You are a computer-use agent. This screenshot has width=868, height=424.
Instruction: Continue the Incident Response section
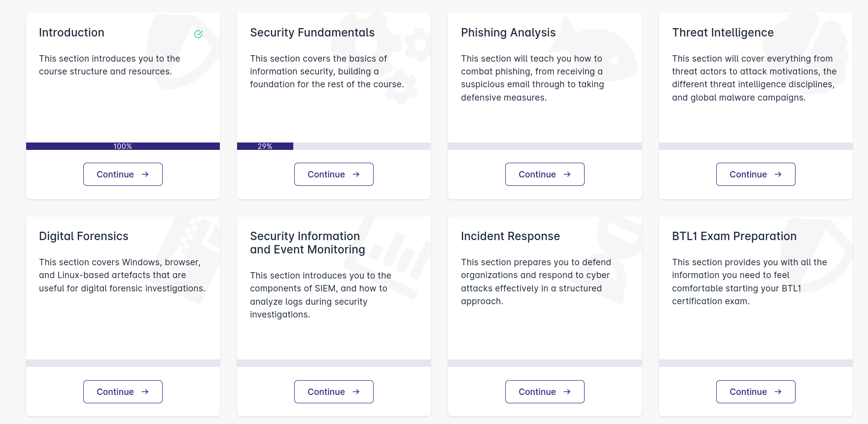point(545,391)
